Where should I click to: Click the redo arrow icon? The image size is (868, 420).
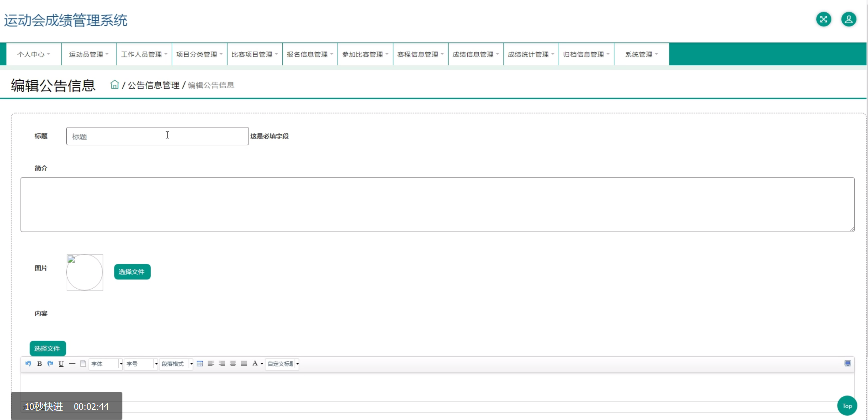point(50,364)
